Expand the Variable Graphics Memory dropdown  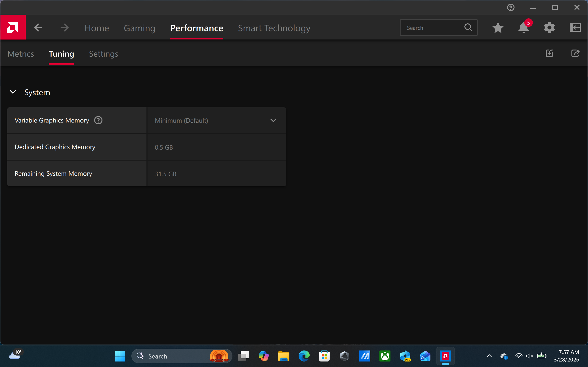click(273, 120)
